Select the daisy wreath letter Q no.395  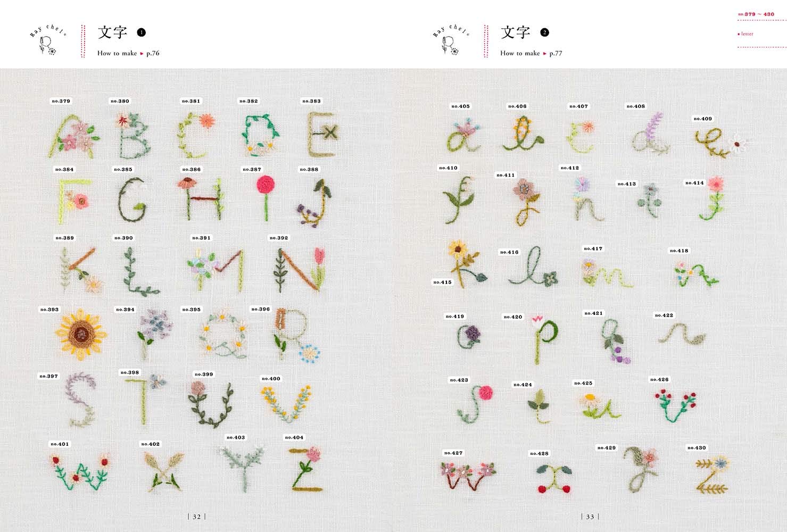[x=223, y=335]
